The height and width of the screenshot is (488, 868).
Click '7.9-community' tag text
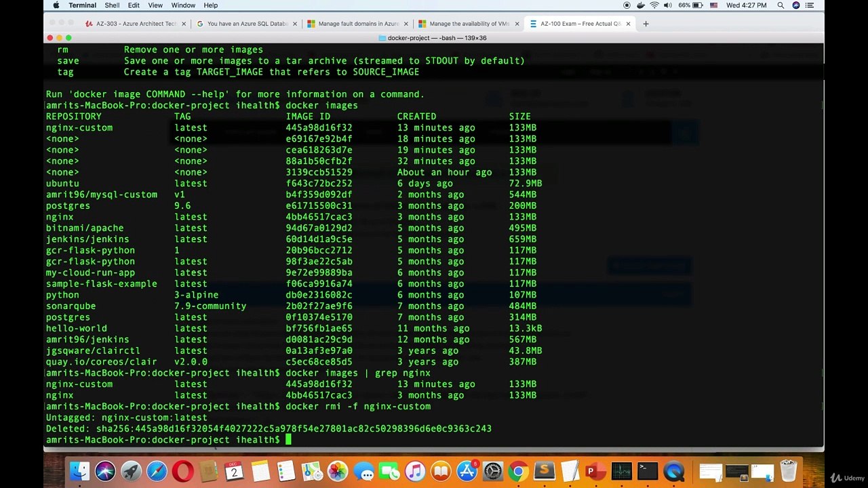(210, 306)
